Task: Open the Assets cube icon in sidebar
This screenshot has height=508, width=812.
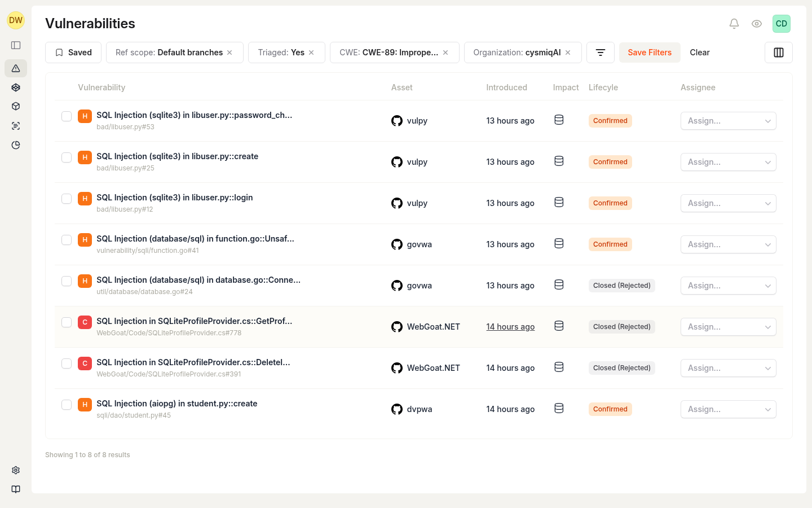Action: pyautogui.click(x=15, y=106)
